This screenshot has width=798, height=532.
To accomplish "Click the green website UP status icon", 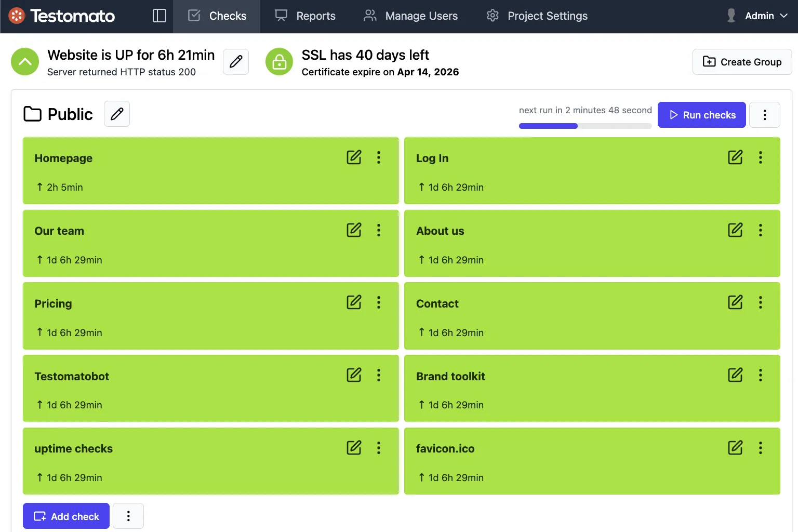I will coord(25,62).
